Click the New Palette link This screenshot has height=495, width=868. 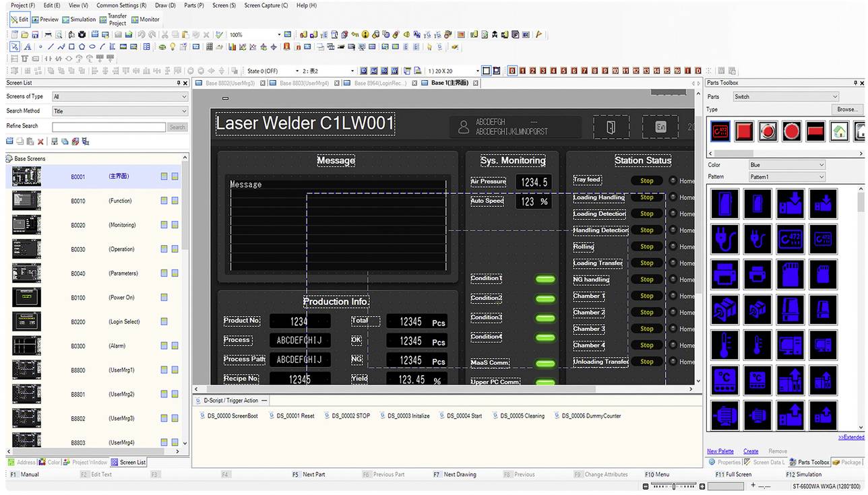coord(720,451)
